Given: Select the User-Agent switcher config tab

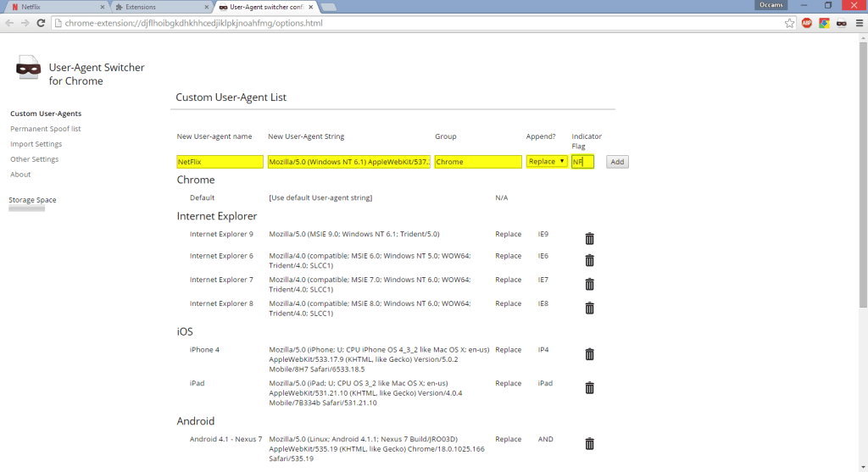Looking at the screenshot, I should (x=264, y=7).
